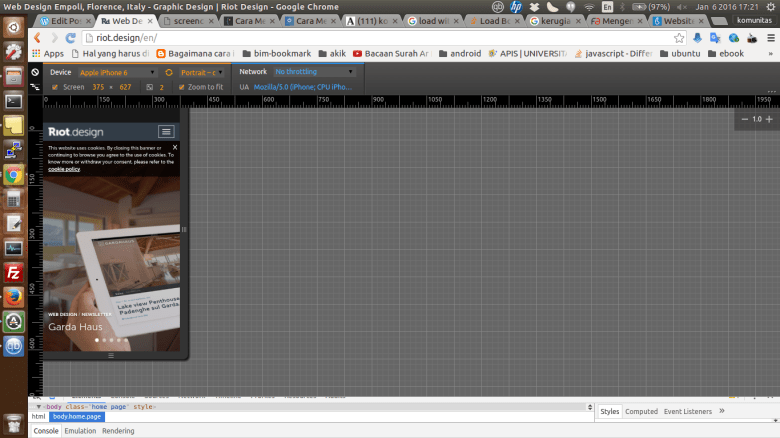The image size is (780, 438).
Task: Click the cookie policy link
Action: pos(64,169)
